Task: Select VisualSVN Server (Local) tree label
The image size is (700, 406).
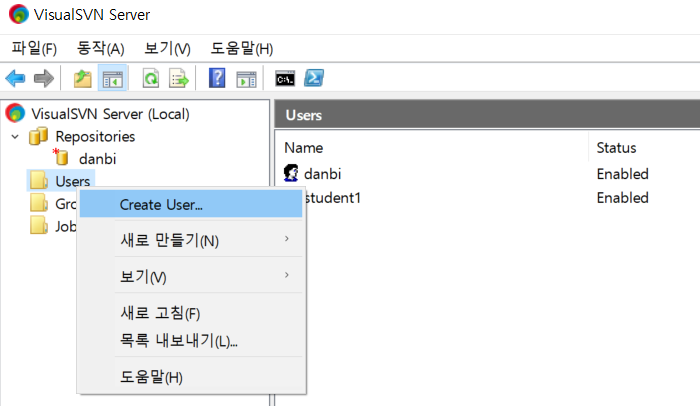Action: point(110,114)
